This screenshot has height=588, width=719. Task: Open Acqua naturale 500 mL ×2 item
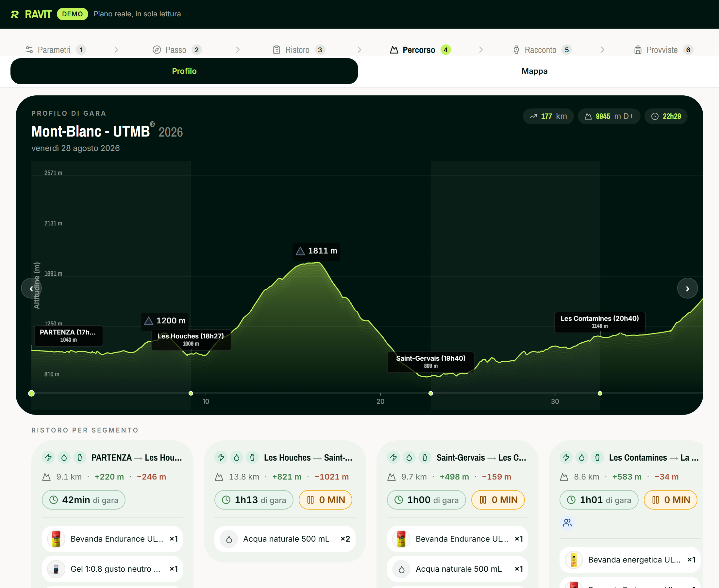pyautogui.click(x=285, y=539)
